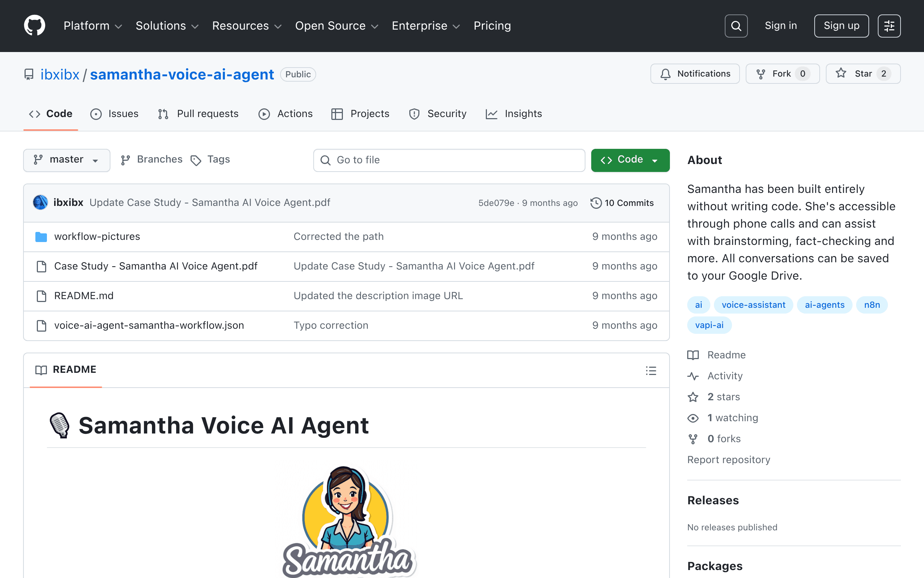Open the workflow-pictures folder icon
Screen dimensions: 924x578
[x=41, y=237]
